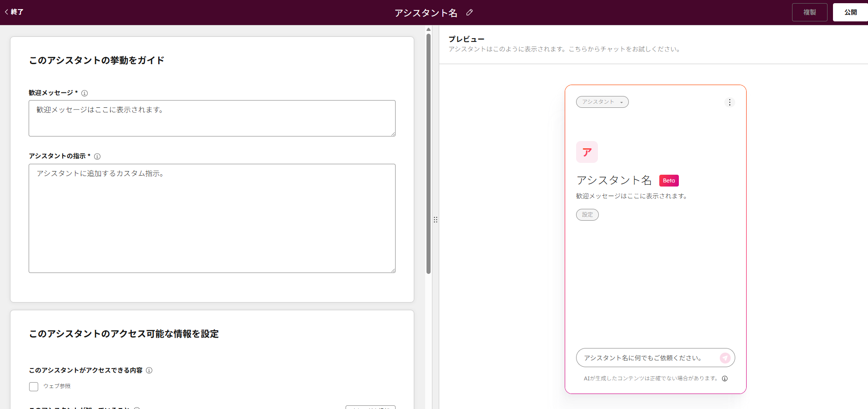The width and height of the screenshot is (868, 409).
Task: Click the pencil icon to rename assistant
Action: tap(469, 13)
